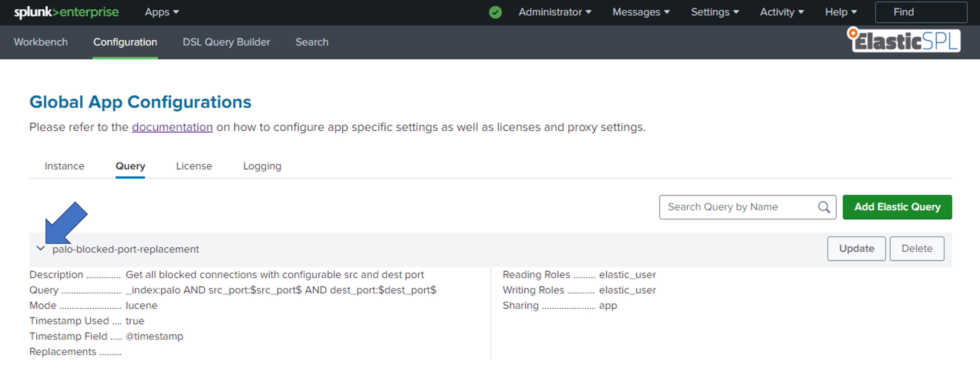This screenshot has width=980, height=392.
Task: Click the Update button for query
Action: tap(857, 248)
